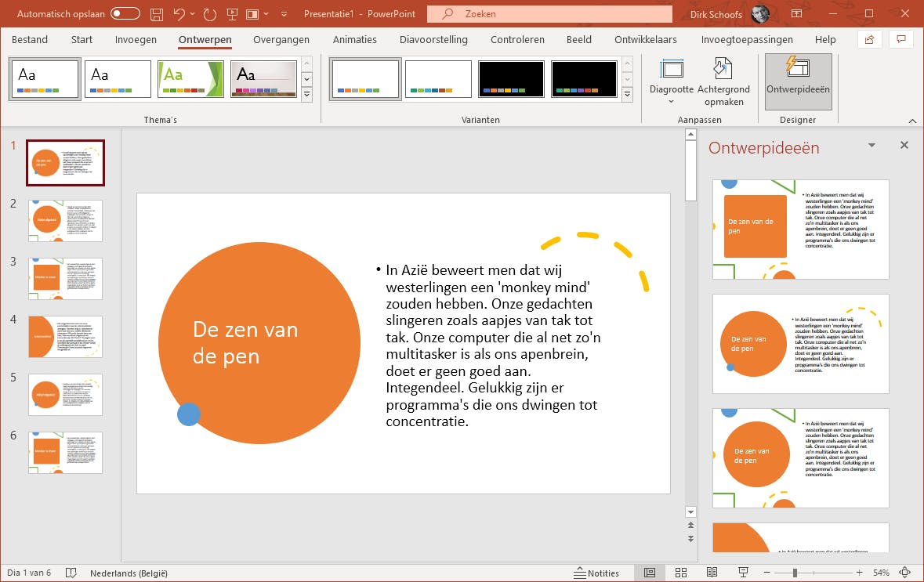Select slide 3 thumbnail
The width and height of the screenshot is (924, 582).
tap(65, 278)
